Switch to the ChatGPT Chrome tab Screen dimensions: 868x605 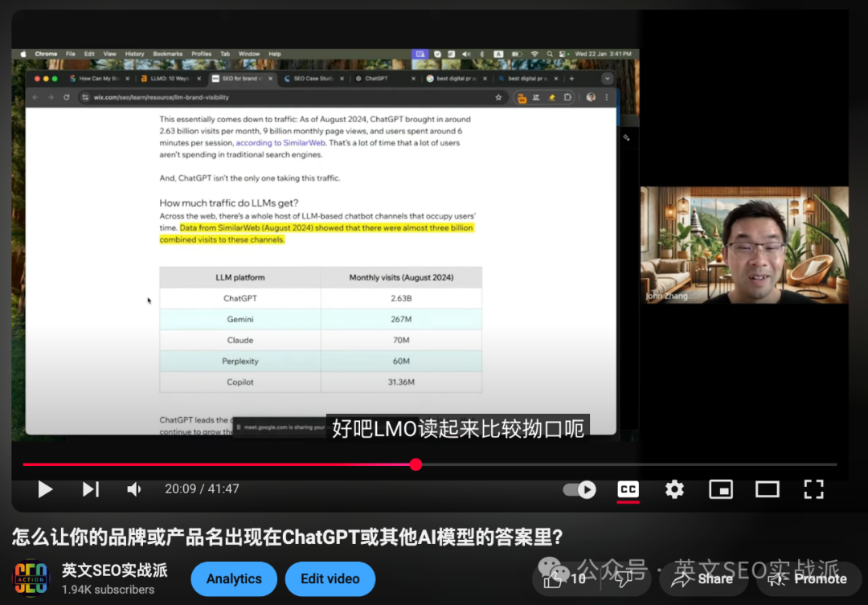tap(385, 79)
